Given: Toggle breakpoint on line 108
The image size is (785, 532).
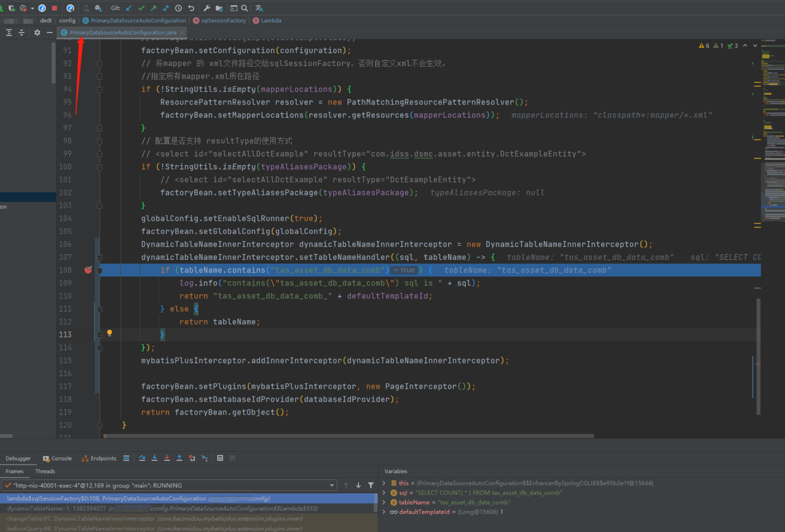Looking at the screenshot, I should [88, 270].
